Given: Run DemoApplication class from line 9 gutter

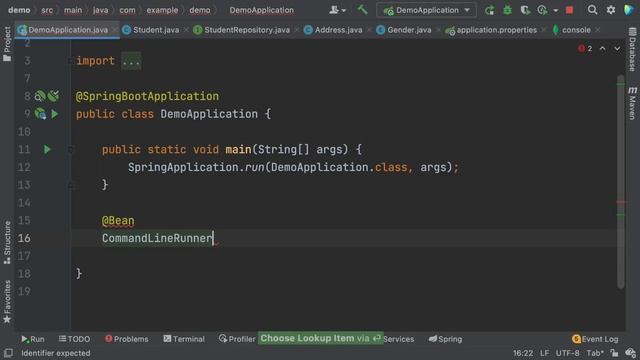Looking at the screenshot, I should point(55,114).
